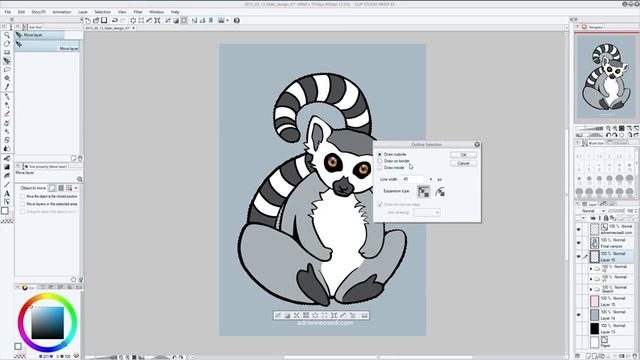This screenshot has width=640, height=360.
Task: Click the Open file icon in command bar
Action: pyautogui.click(x=96, y=20)
